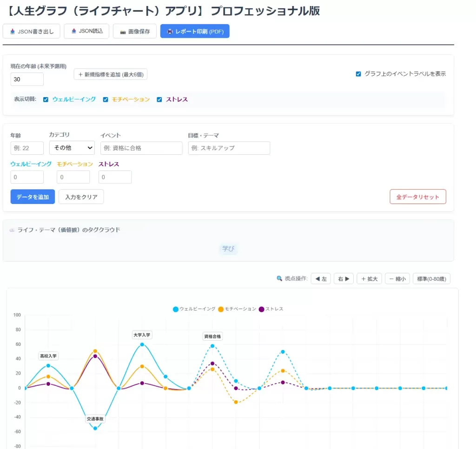
Task: Click the JSON書き出し export icon
Action: pyautogui.click(x=13, y=31)
